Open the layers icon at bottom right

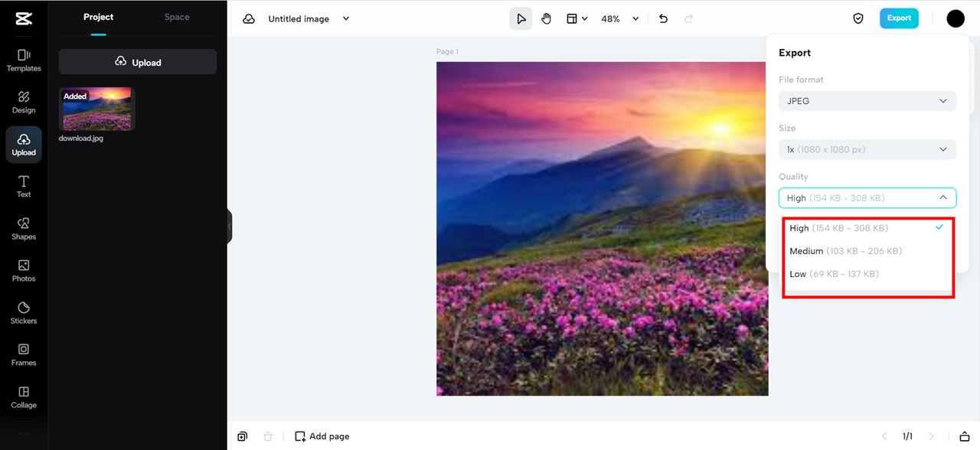[964, 436]
